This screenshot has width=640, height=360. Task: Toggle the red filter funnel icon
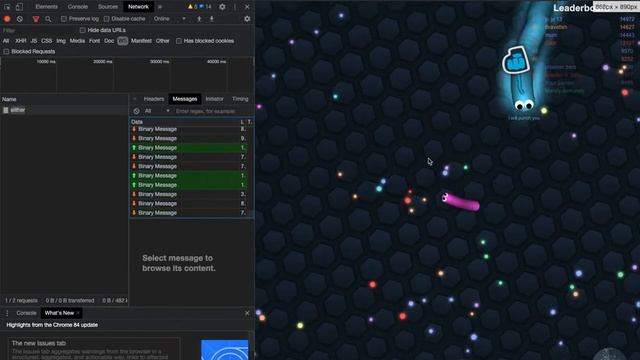click(36, 19)
